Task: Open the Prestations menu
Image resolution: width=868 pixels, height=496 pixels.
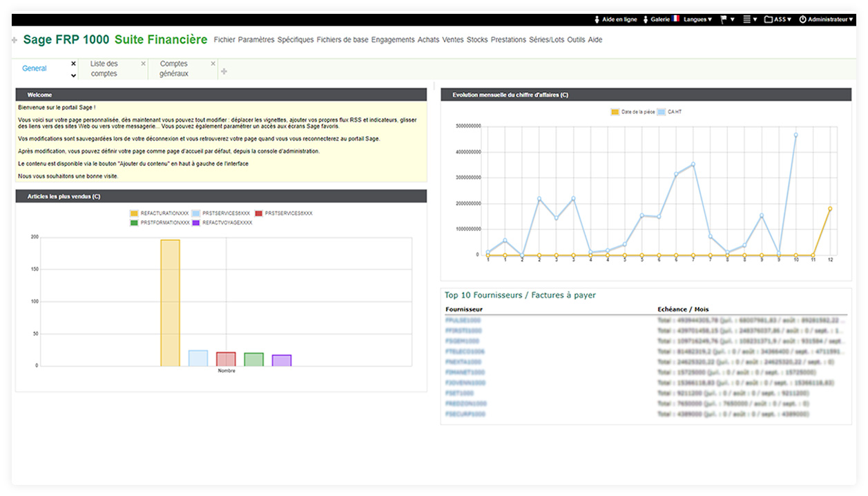Action: pos(508,40)
